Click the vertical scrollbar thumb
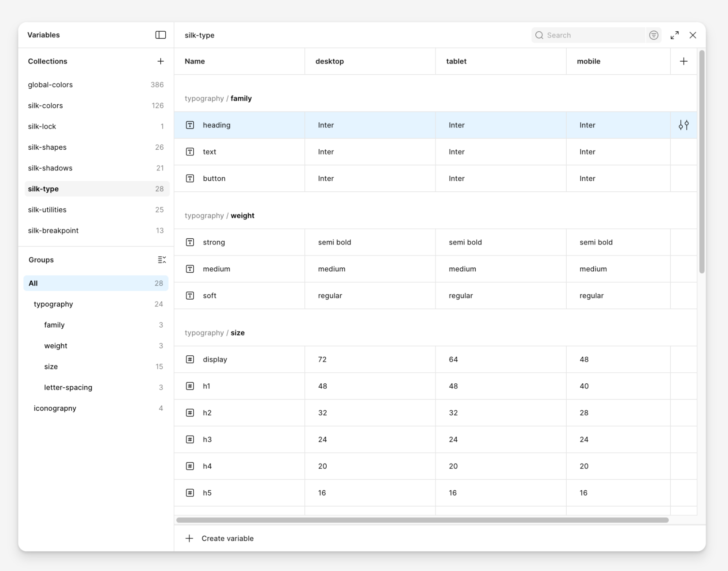 coord(702,162)
